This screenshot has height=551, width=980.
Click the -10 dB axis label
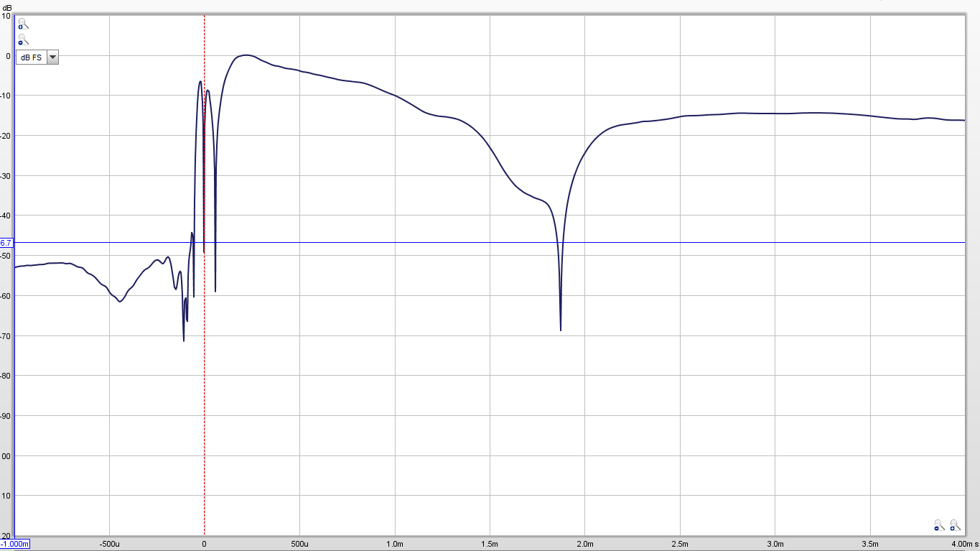(x=6, y=96)
